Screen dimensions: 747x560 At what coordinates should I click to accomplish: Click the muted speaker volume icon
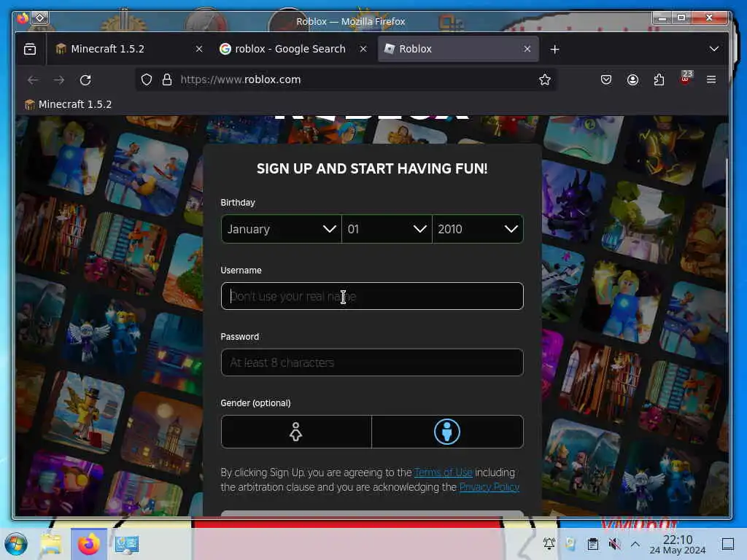pos(614,544)
